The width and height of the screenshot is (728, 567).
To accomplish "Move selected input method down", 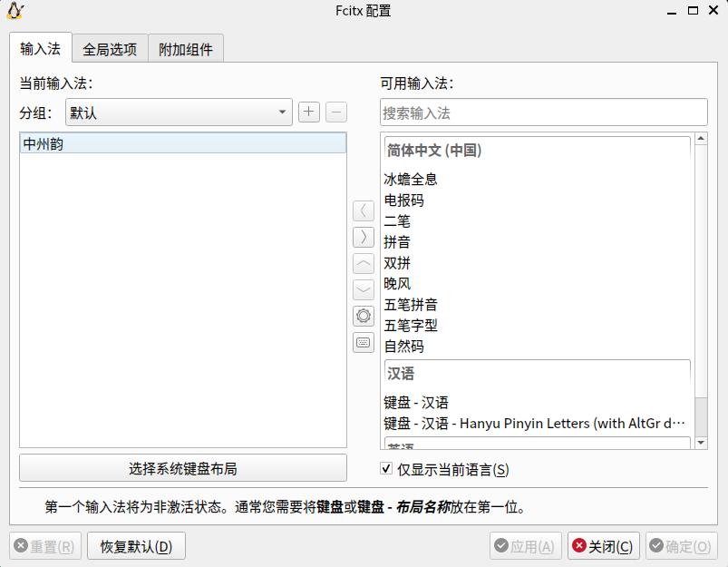I will coord(364,290).
